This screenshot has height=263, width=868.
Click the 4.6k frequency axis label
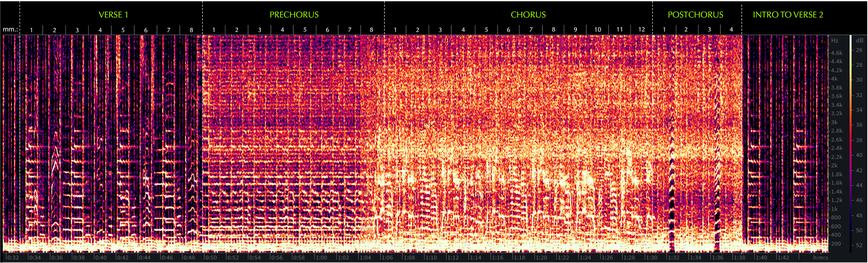pyautogui.click(x=837, y=53)
